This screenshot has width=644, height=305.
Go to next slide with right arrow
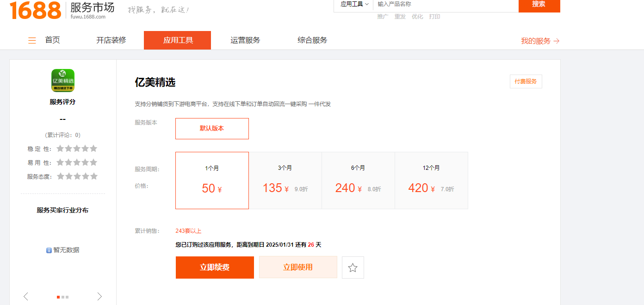[99, 297]
